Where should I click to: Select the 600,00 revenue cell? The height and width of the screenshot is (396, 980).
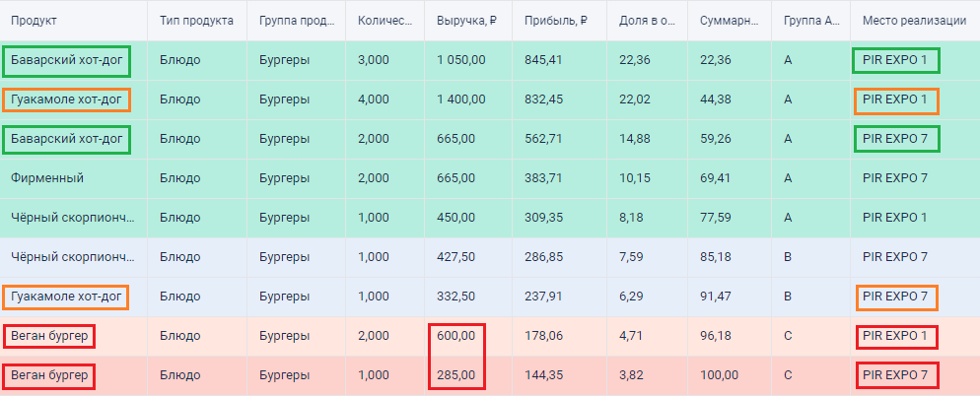455,336
